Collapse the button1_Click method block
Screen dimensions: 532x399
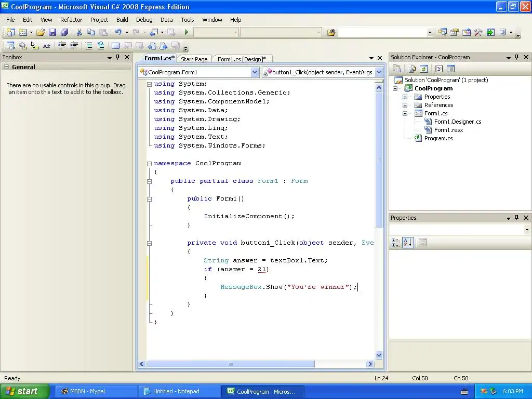point(149,243)
